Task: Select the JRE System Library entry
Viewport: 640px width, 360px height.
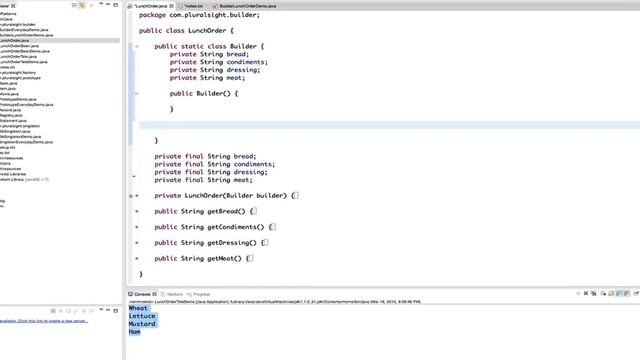Action: pos(24,180)
